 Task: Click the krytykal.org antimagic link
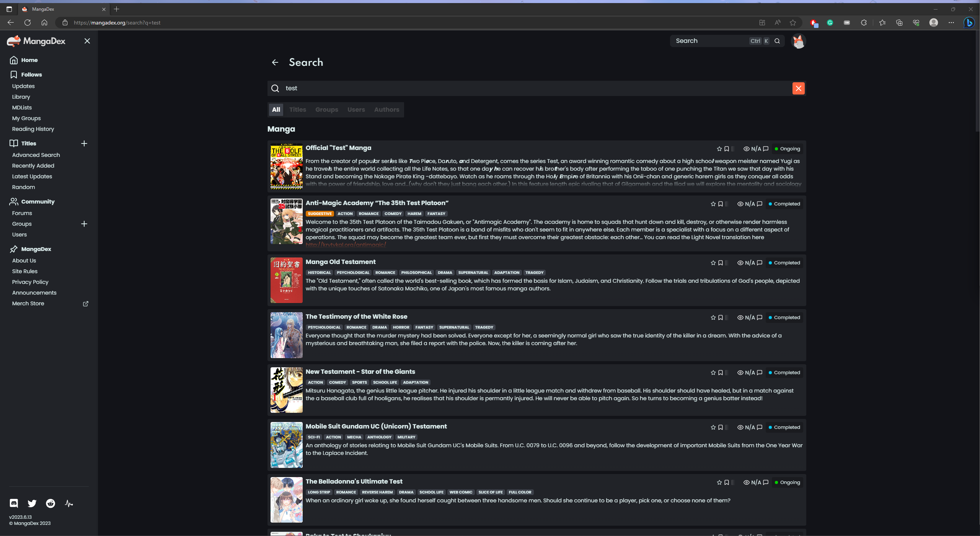[x=346, y=245]
